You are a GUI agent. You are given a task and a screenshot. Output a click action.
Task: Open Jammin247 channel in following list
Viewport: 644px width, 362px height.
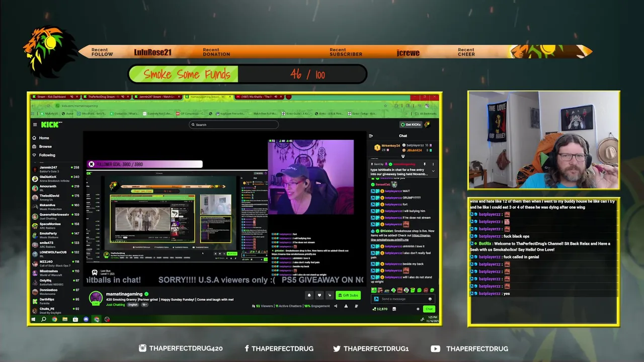click(55, 169)
